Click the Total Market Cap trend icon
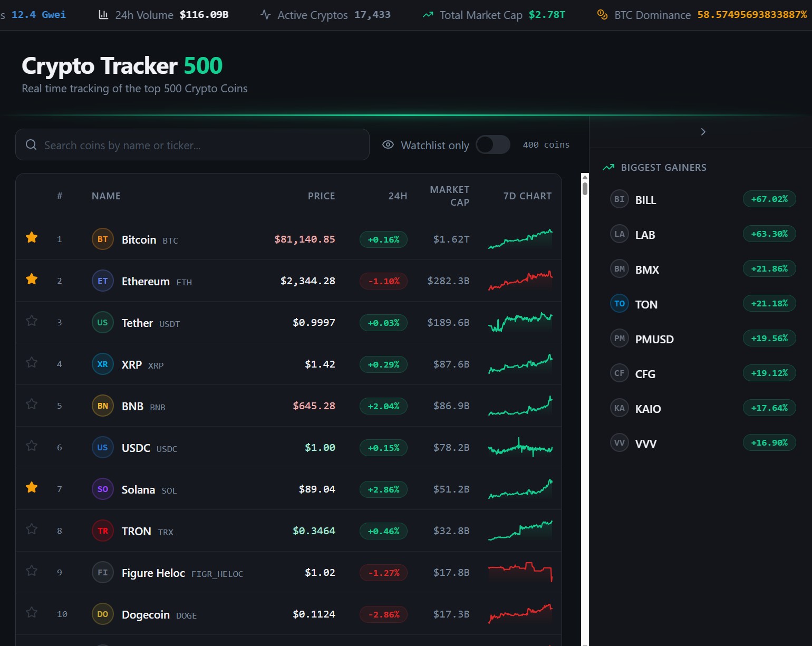This screenshot has height=646, width=812. [428, 15]
